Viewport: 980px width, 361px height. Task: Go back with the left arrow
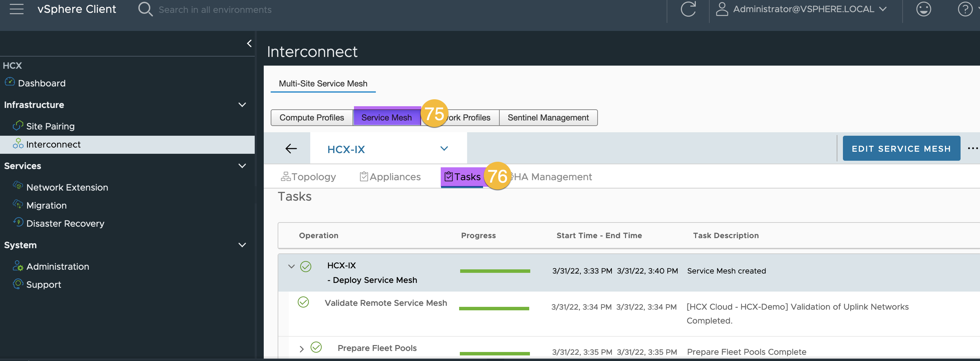click(291, 148)
